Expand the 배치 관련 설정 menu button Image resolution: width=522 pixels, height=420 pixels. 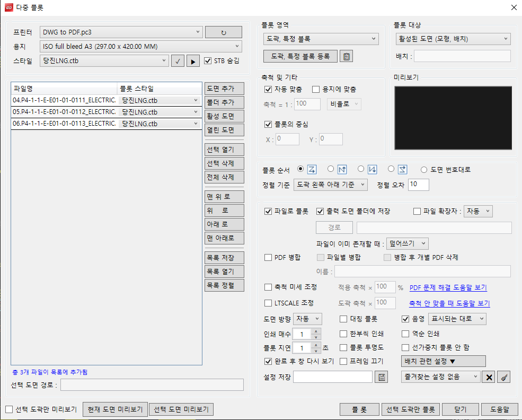tap(444, 361)
